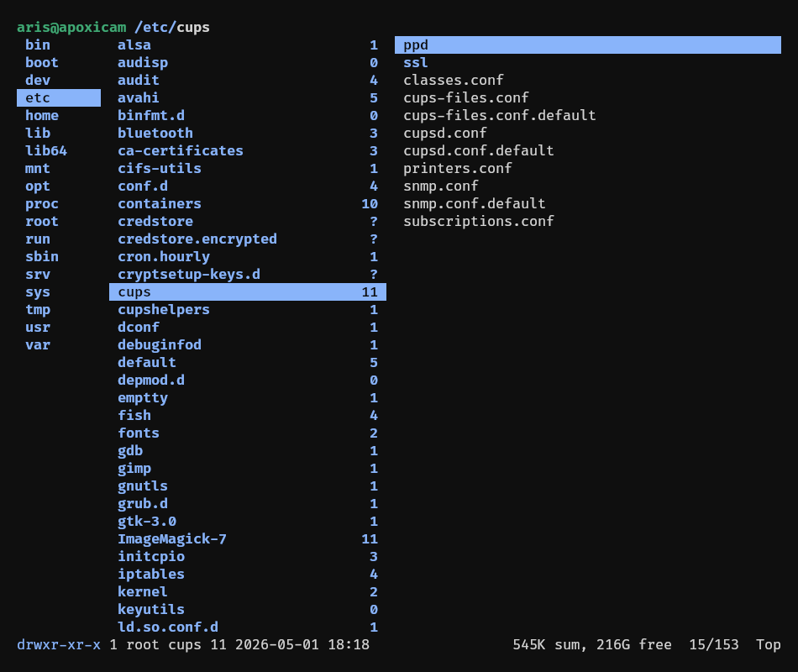
Task: Click the highlighted etc directory
Action: 59,97
